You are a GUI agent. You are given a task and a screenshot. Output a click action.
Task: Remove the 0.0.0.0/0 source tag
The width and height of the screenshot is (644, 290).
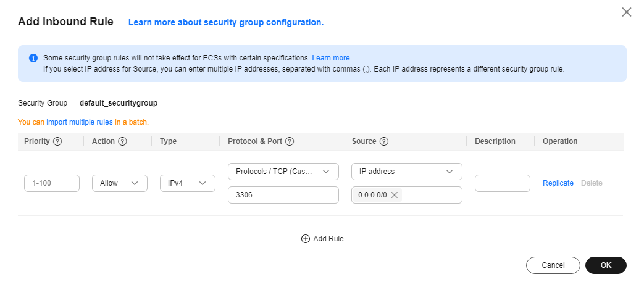click(395, 195)
